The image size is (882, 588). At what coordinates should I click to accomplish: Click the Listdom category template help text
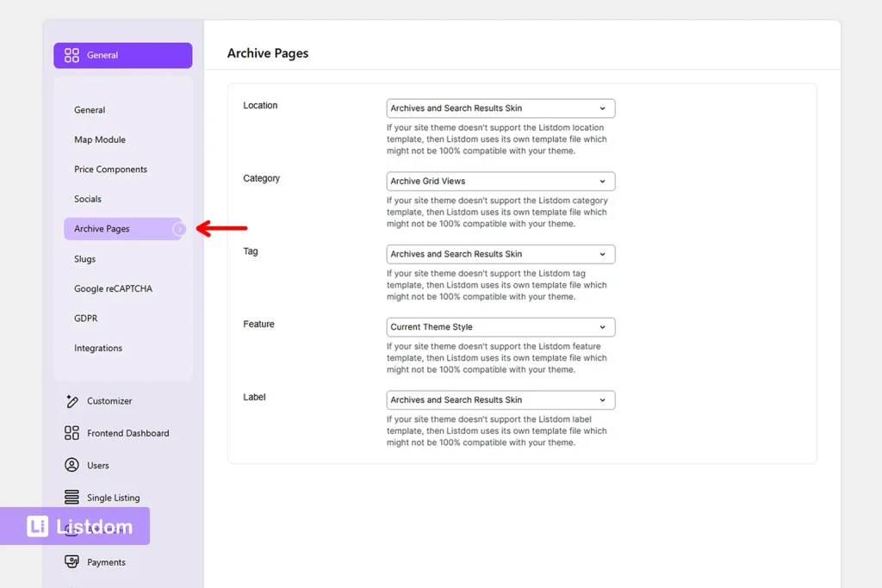(x=497, y=212)
